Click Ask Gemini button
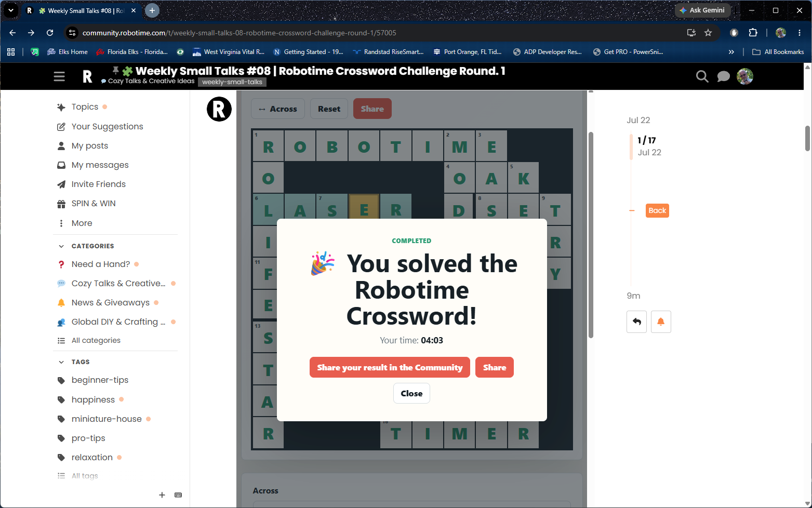 pyautogui.click(x=702, y=10)
